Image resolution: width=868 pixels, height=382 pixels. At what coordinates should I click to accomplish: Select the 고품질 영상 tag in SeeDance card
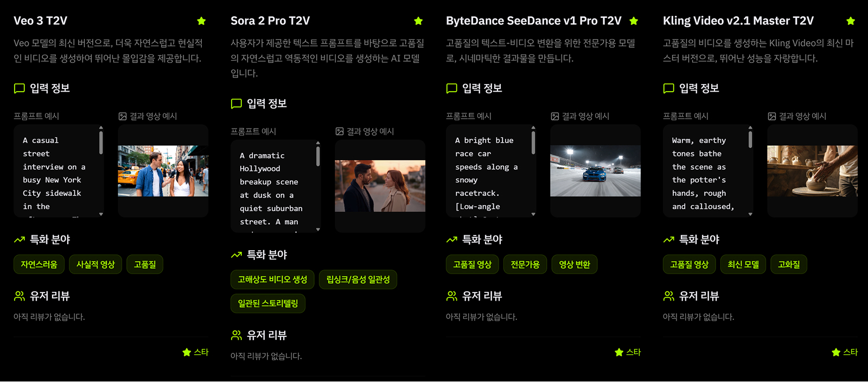(472, 264)
